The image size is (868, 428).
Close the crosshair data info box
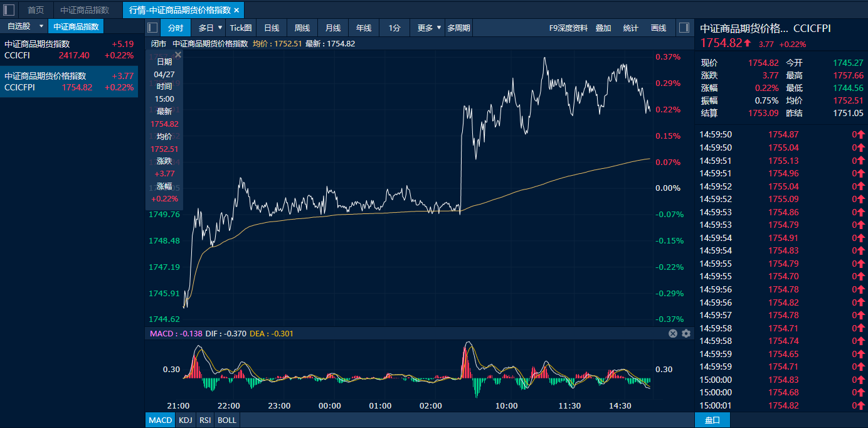click(x=178, y=55)
